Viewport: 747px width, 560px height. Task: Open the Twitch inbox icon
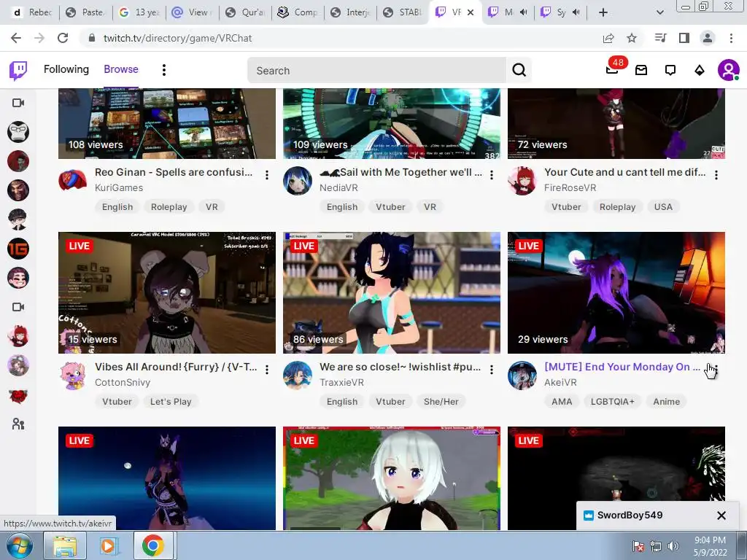[641, 71]
